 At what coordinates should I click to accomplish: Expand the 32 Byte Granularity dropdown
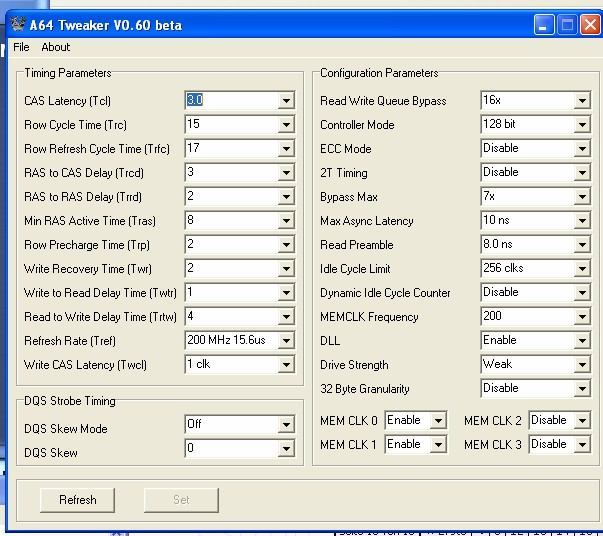point(582,388)
